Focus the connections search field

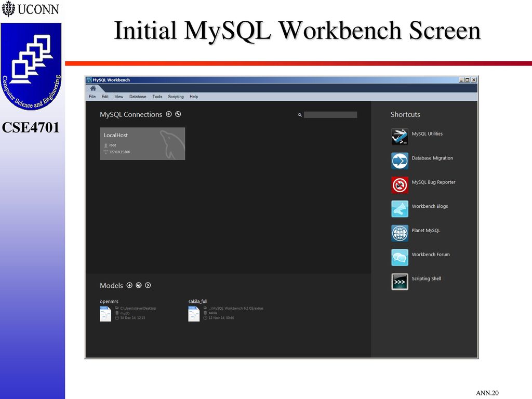pyautogui.click(x=330, y=115)
